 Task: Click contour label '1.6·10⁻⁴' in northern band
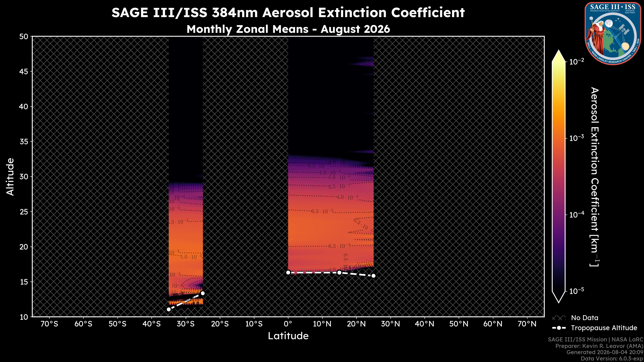click(x=339, y=177)
